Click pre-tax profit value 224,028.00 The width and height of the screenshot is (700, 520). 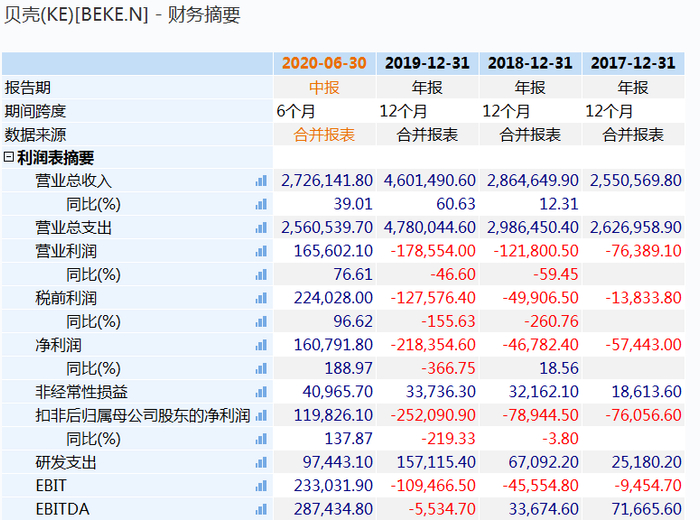tap(333, 298)
